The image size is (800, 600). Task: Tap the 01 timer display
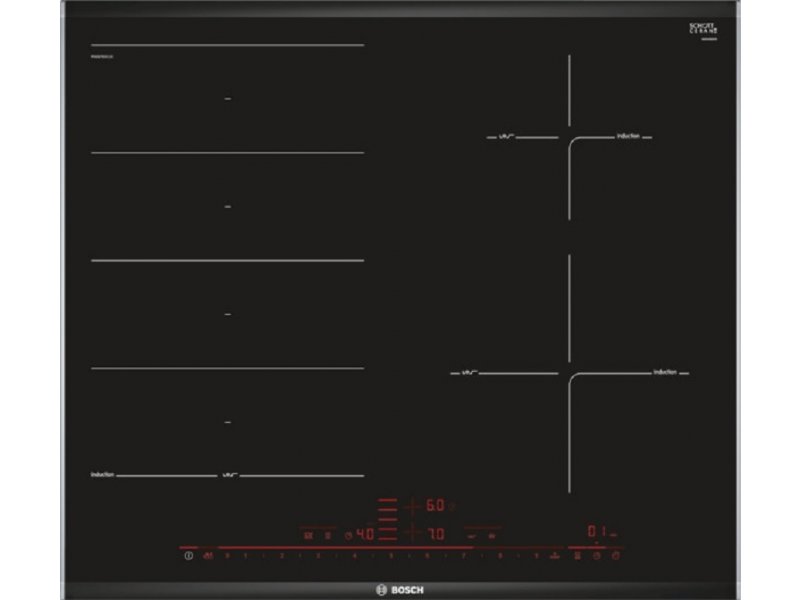coord(597,531)
